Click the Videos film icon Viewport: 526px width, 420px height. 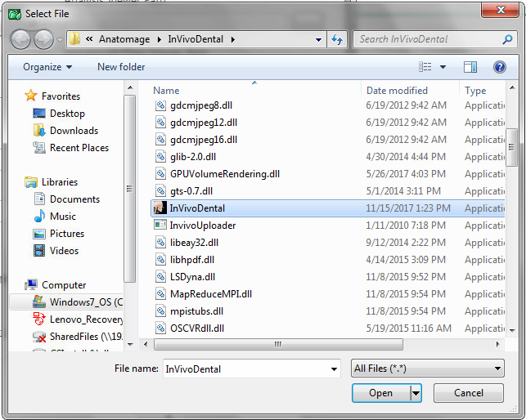39,250
